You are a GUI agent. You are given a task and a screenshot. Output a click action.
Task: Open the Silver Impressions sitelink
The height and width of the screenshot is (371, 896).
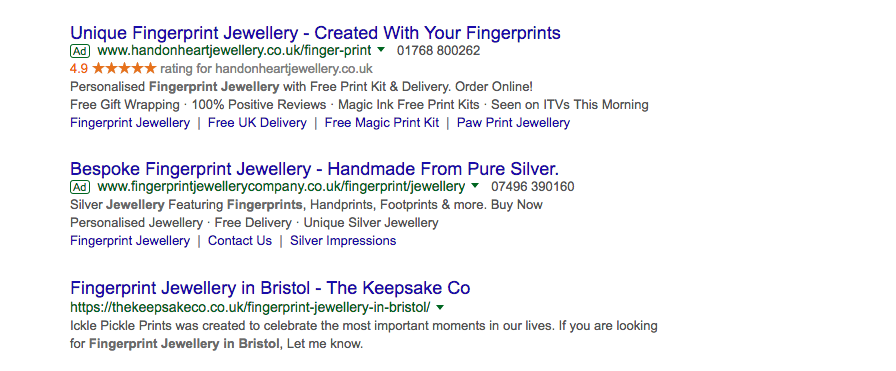[x=343, y=241]
